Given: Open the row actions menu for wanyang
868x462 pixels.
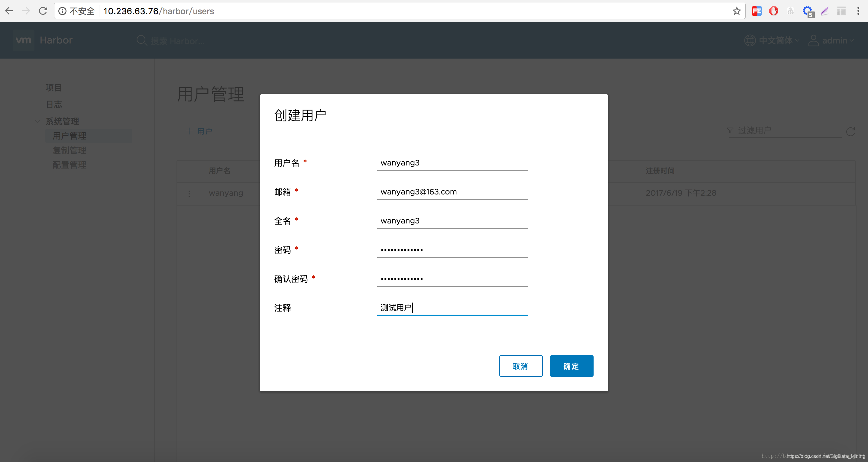Looking at the screenshot, I should coord(189,193).
